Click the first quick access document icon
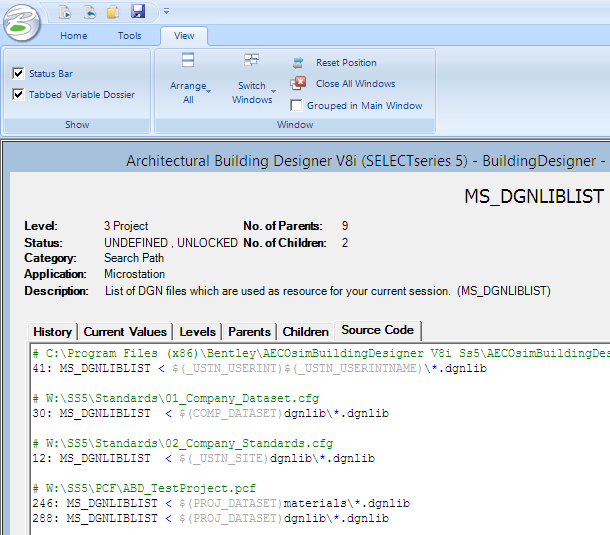This screenshot has height=535, width=610. tap(65, 12)
